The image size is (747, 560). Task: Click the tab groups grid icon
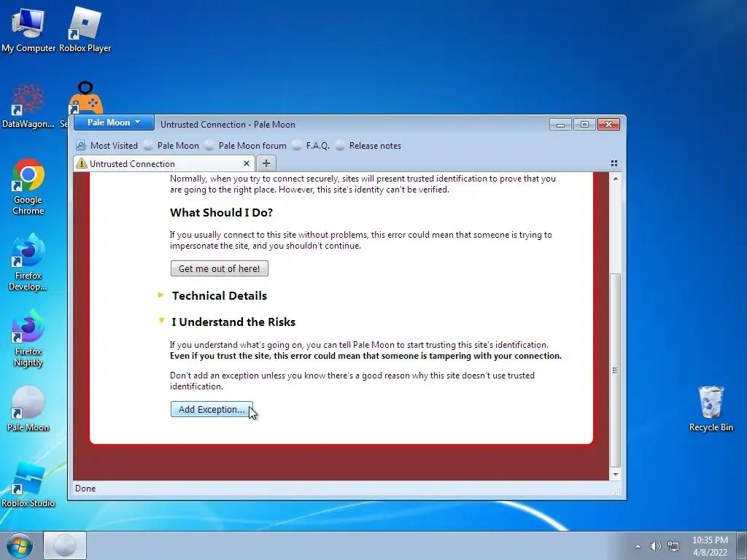(614, 163)
